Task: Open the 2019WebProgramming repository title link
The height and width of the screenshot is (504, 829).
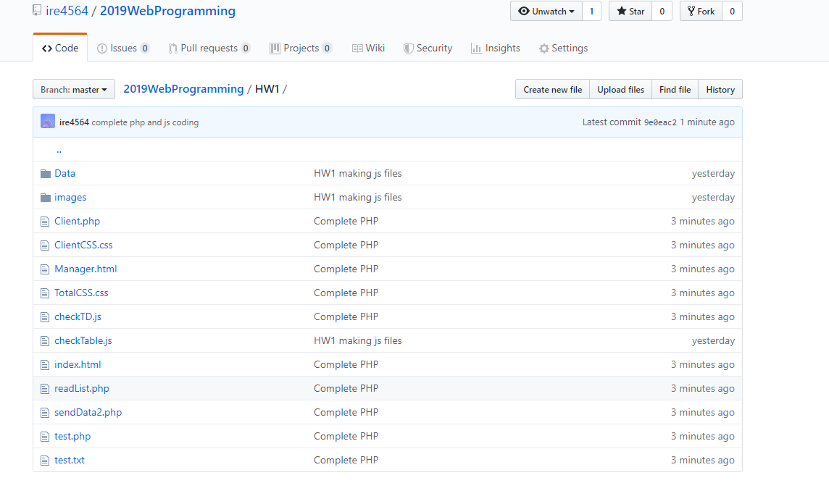Action: (167, 11)
